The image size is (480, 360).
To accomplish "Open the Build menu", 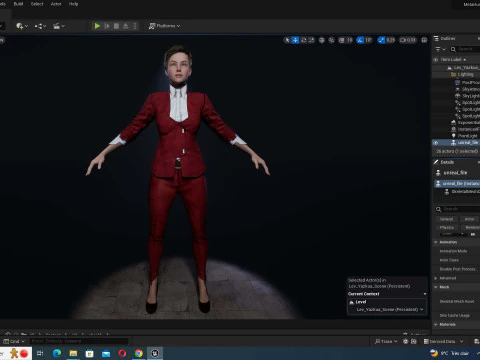I will pos(18,4).
